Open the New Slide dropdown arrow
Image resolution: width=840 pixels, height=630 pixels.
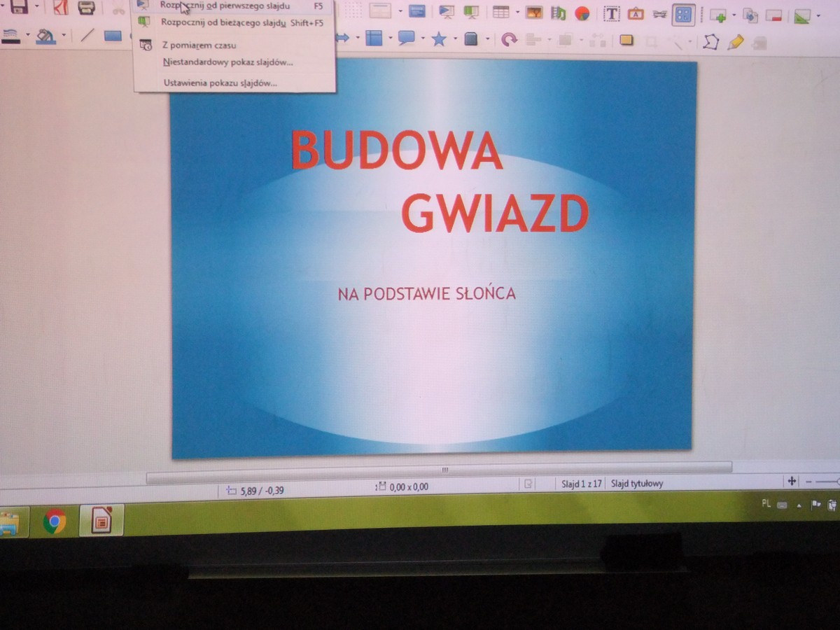point(734,15)
